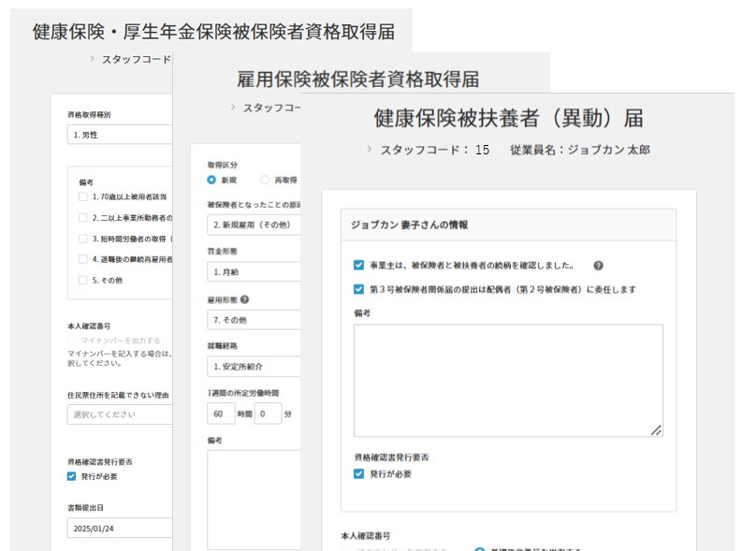Click the help icon beside 雇用形態 label
The height and width of the screenshot is (551, 756).
point(245,300)
